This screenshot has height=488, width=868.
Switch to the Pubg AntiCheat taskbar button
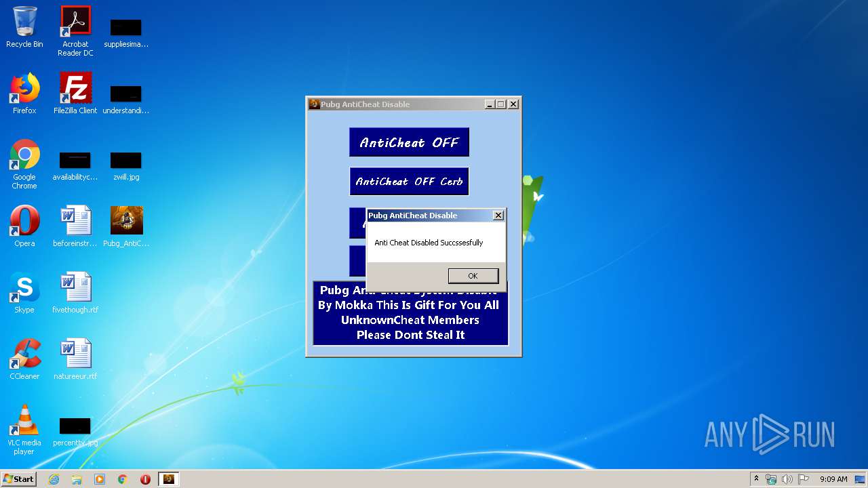pyautogui.click(x=169, y=479)
